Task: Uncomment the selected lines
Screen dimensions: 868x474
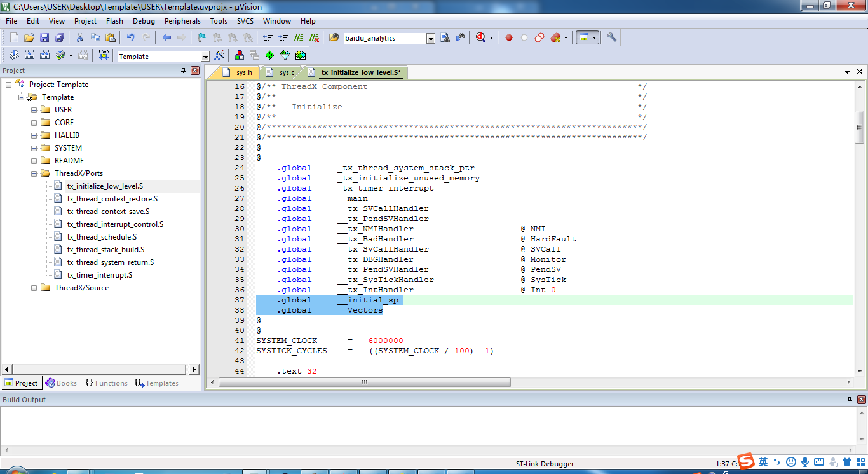Action: pos(314,38)
